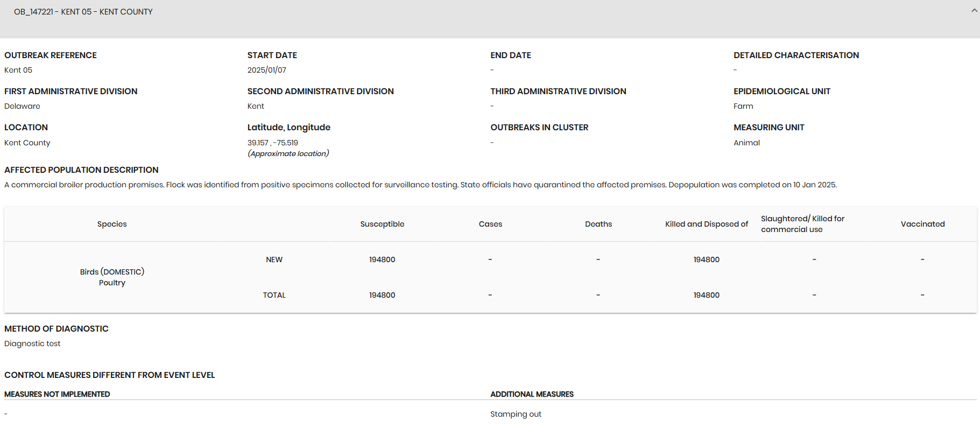980x428 pixels.
Task: Click the Vaccinated column header
Action: pyautogui.click(x=922, y=224)
